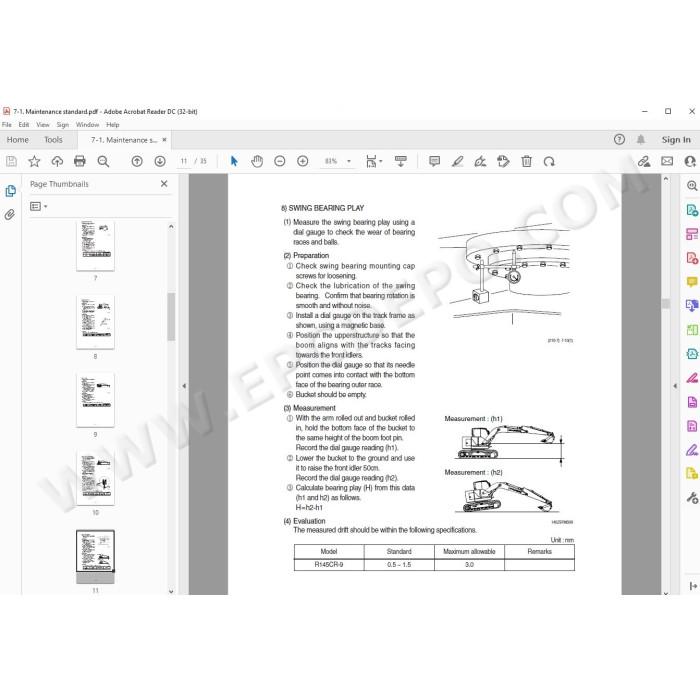Image resolution: width=700 pixels, height=700 pixels.
Task: Click the R145CR-9 table cell
Action: (329, 565)
